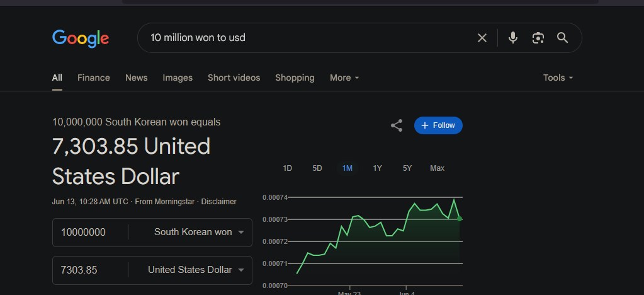Click the '10,000,000 South Korean won equals' text
The height and width of the screenshot is (295, 644).
point(137,122)
